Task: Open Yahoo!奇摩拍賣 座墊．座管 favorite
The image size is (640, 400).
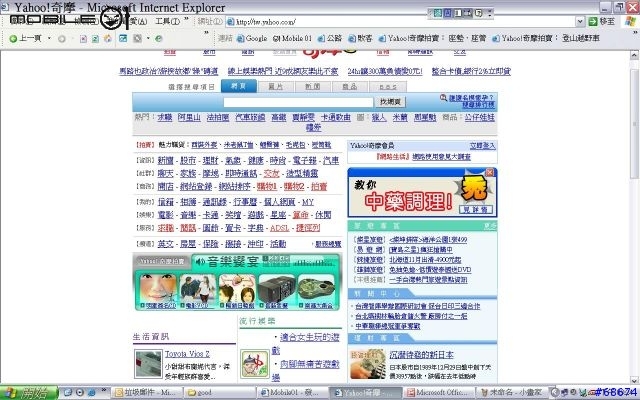Action: coord(432,38)
